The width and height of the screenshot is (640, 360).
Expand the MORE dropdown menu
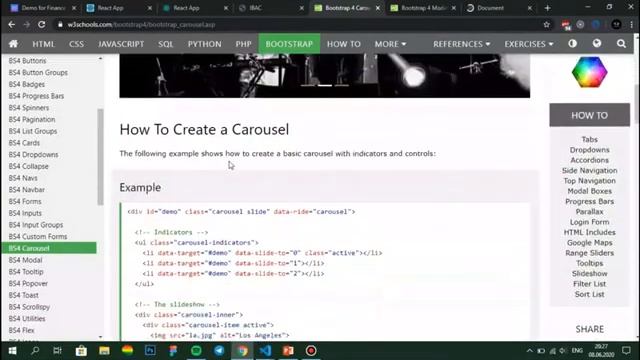click(x=390, y=44)
